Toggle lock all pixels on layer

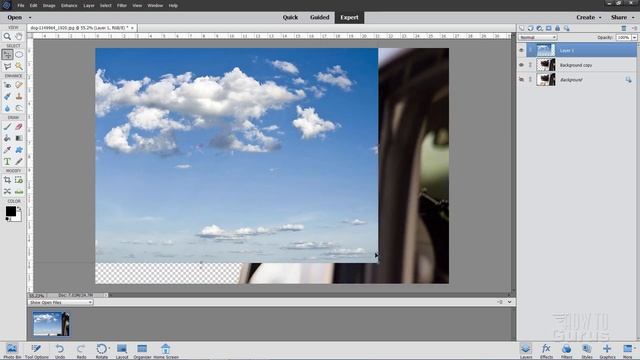[558, 28]
